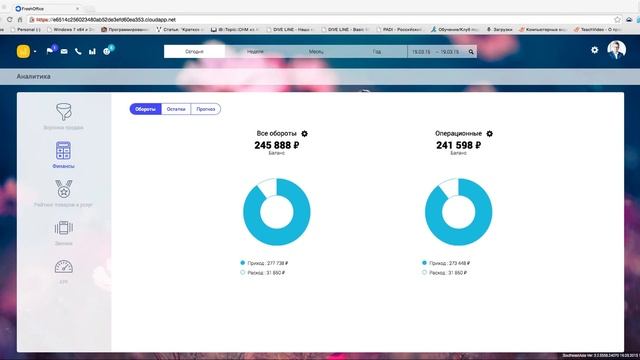Open the KPI speedometer section in the sidebar

click(x=64, y=271)
